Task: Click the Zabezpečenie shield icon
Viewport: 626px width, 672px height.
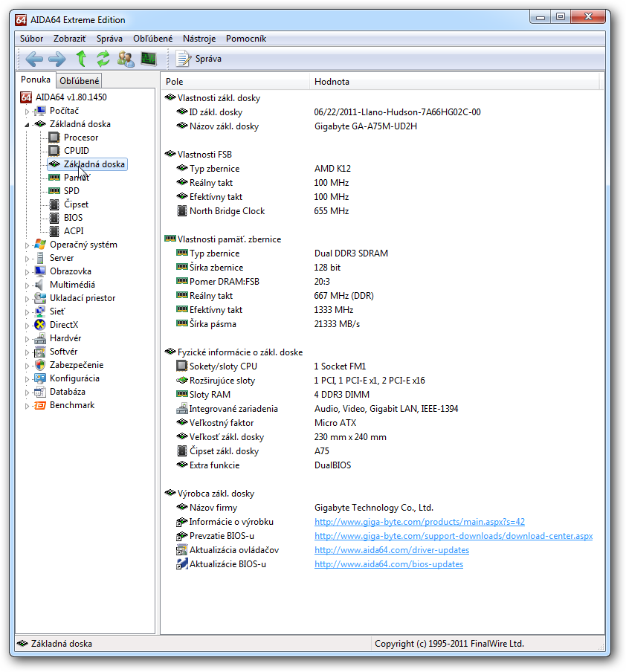Action: coord(40,365)
